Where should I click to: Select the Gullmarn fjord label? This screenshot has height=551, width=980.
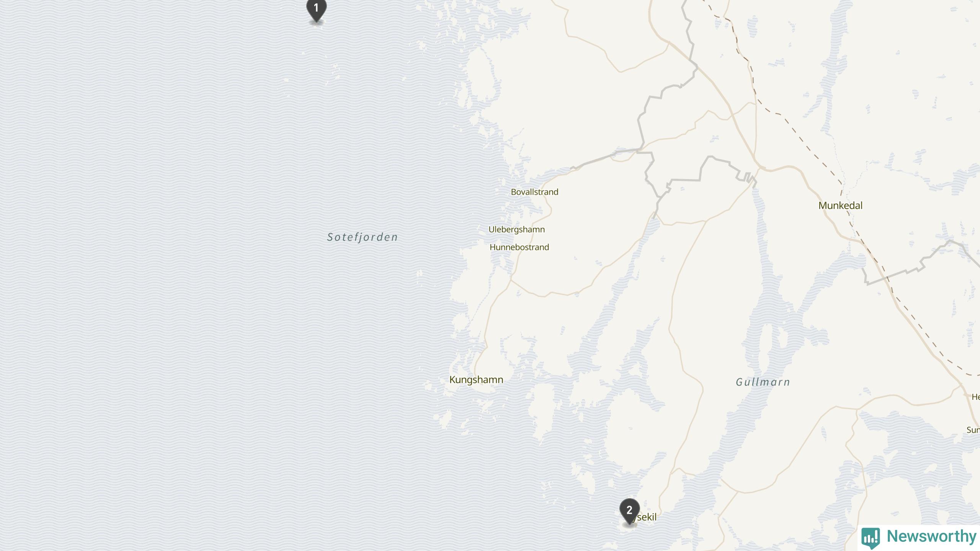tap(763, 382)
